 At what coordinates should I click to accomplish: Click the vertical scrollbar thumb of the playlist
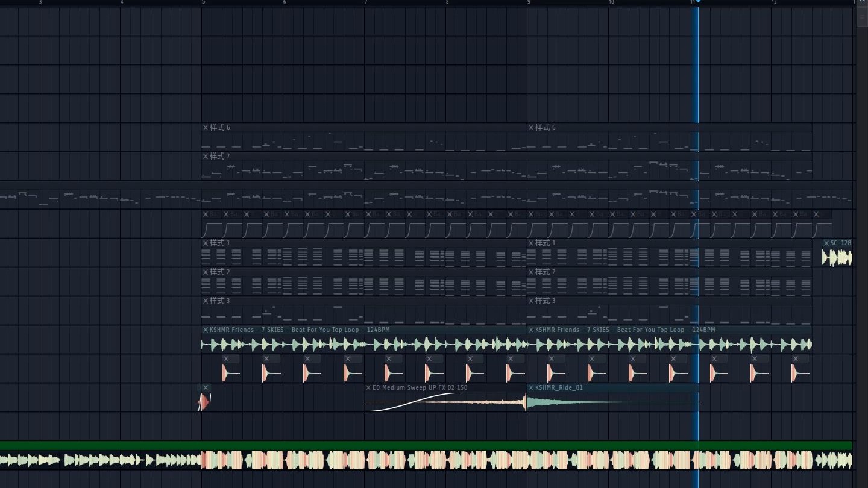click(x=861, y=16)
